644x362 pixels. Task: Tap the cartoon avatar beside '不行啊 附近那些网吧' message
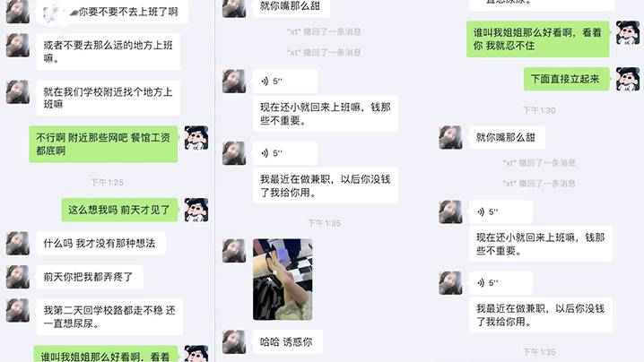[196, 138]
